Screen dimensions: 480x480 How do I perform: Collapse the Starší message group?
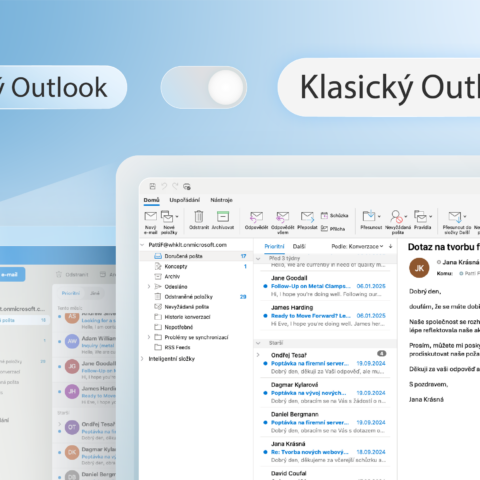click(258, 343)
